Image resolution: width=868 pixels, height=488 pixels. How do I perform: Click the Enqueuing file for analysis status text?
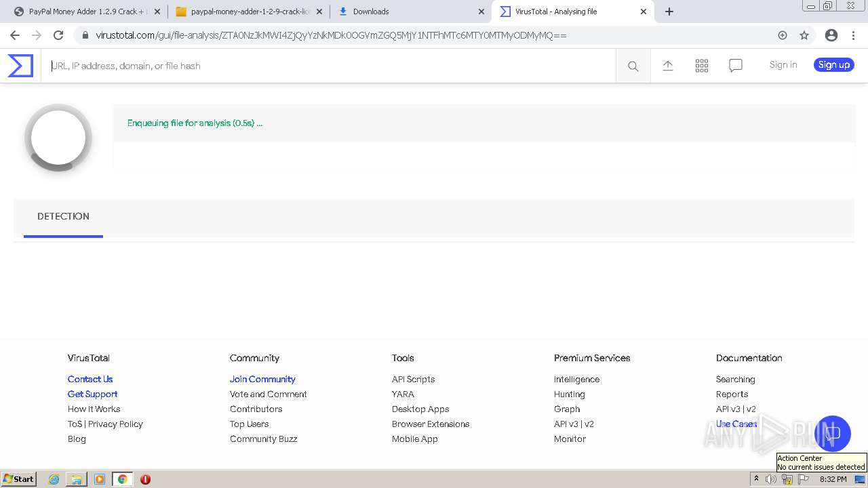pos(195,123)
